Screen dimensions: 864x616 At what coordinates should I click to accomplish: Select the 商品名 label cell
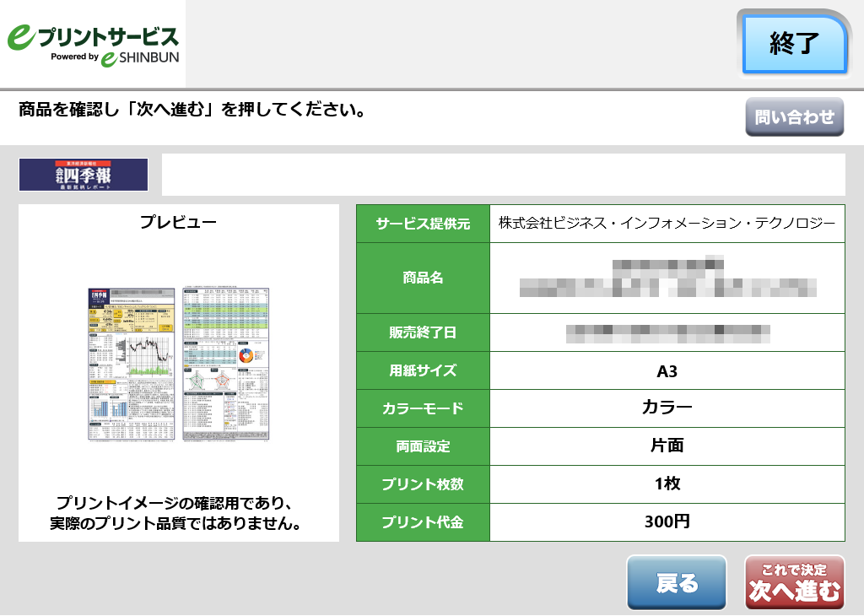click(x=424, y=278)
